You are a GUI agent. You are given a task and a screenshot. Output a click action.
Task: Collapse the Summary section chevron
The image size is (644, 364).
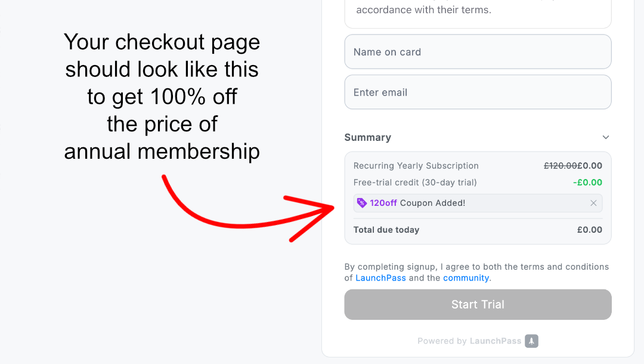tap(606, 137)
